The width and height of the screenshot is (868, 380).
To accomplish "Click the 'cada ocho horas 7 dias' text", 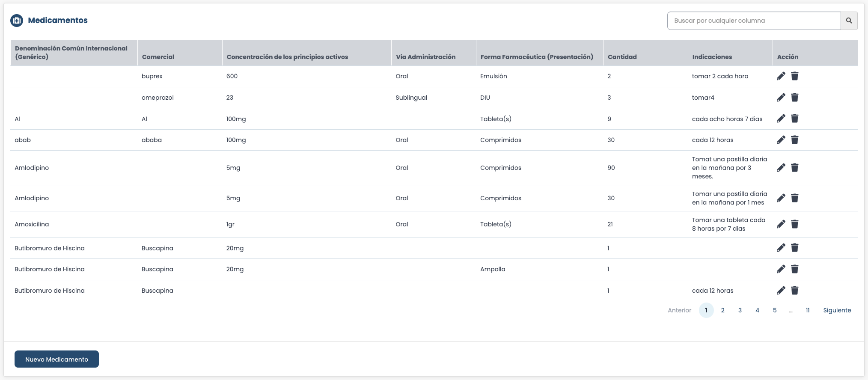I will 727,119.
